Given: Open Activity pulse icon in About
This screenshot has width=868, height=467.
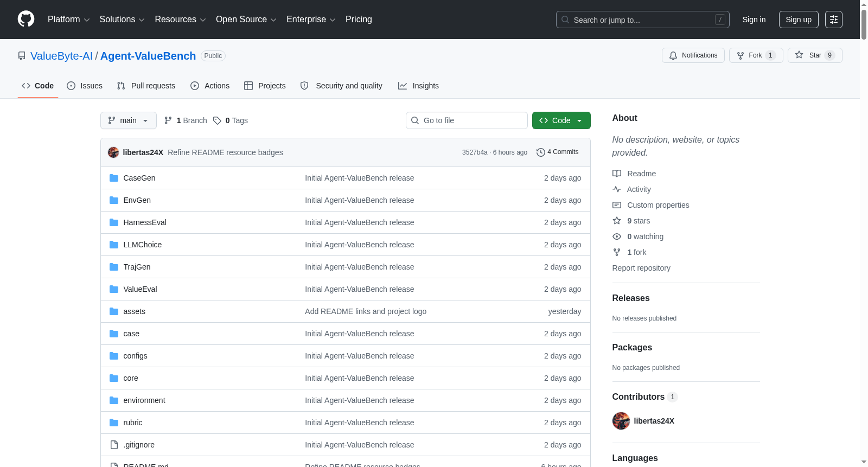Looking at the screenshot, I should tap(617, 189).
